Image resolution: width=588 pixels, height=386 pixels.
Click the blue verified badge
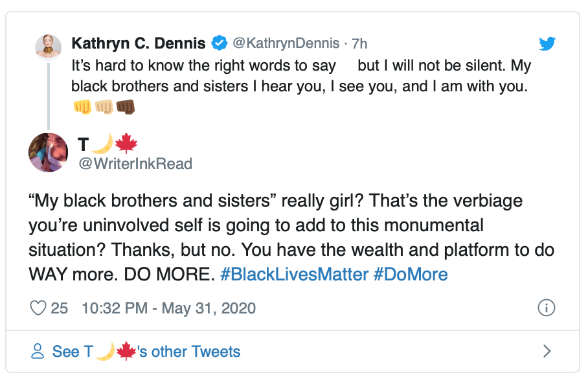pyautogui.click(x=220, y=44)
